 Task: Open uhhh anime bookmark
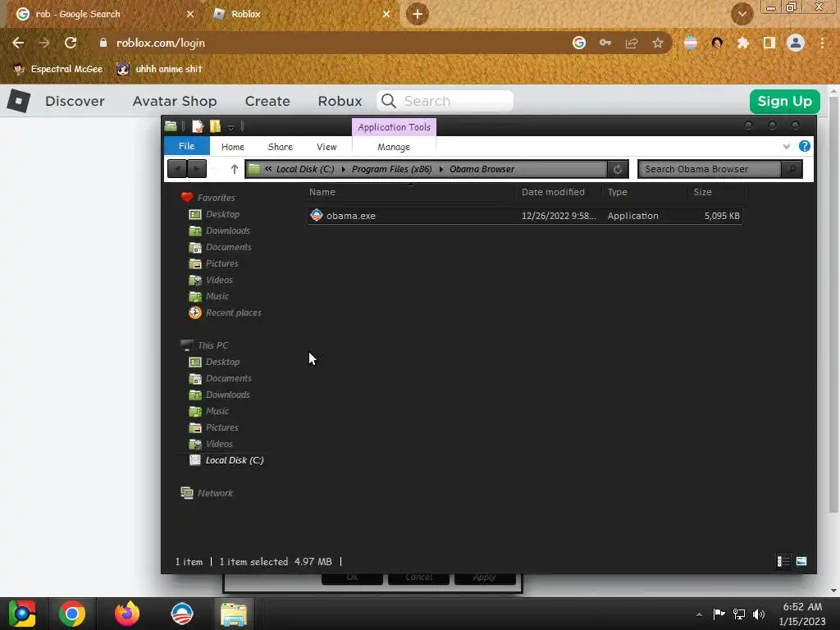coord(159,69)
